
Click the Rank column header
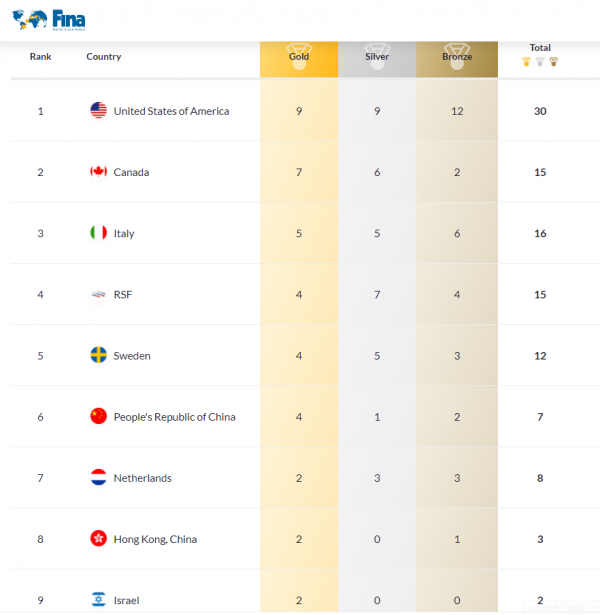pos(40,57)
